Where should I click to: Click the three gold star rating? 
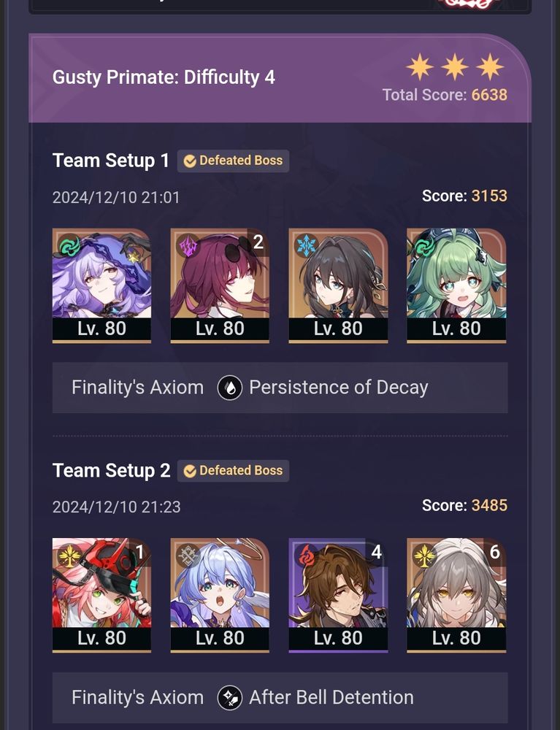[x=455, y=66]
